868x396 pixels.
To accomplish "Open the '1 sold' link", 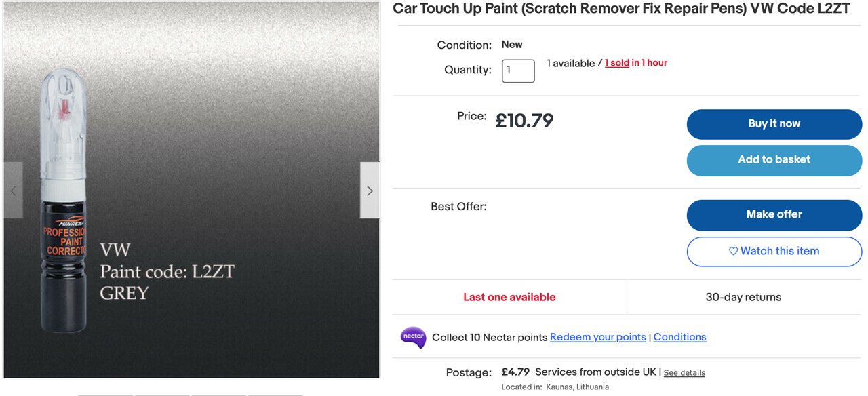I will point(617,63).
